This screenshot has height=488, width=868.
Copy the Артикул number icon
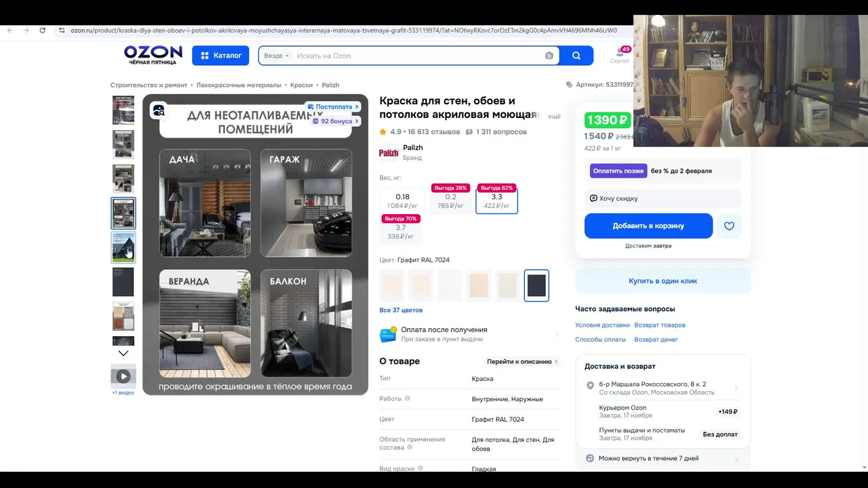[569, 85]
